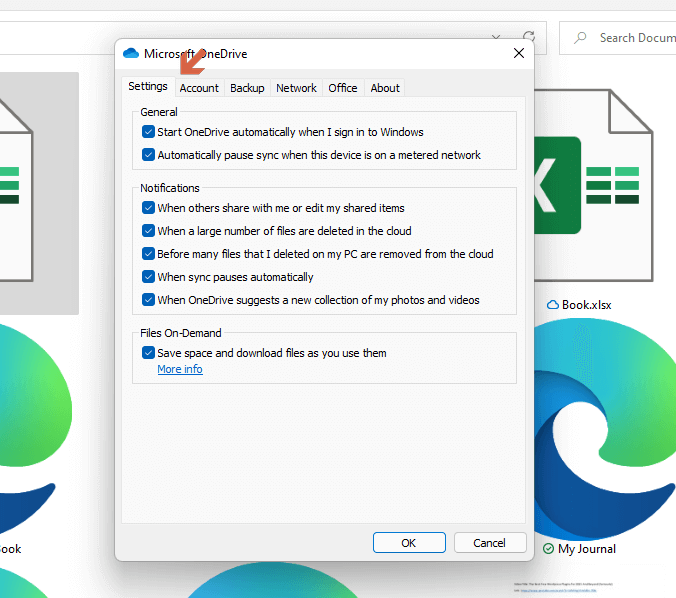Click the green synced checkmark beside My Journal

pyautogui.click(x=548, y=549)
